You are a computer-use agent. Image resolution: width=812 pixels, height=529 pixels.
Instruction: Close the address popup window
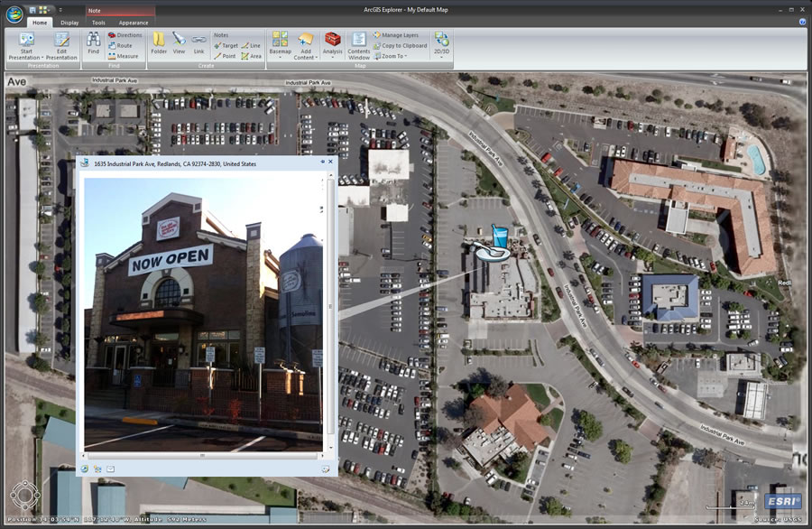[x=330, y=162]
